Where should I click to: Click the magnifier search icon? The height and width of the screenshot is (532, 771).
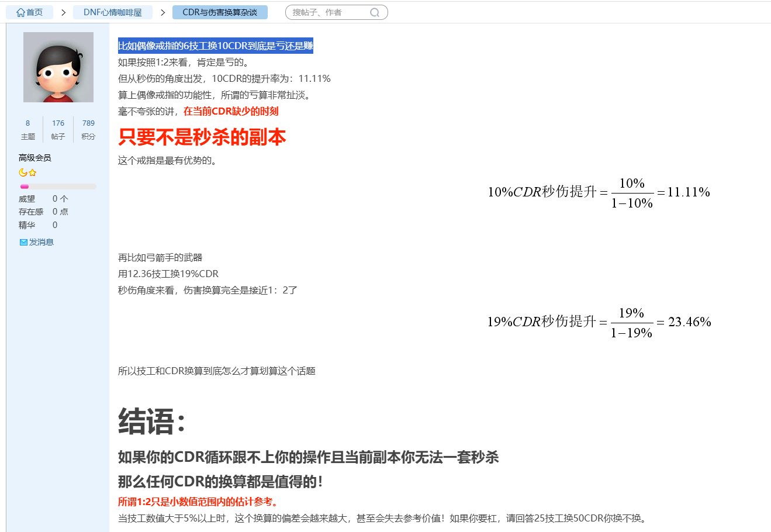click(375, 12)
